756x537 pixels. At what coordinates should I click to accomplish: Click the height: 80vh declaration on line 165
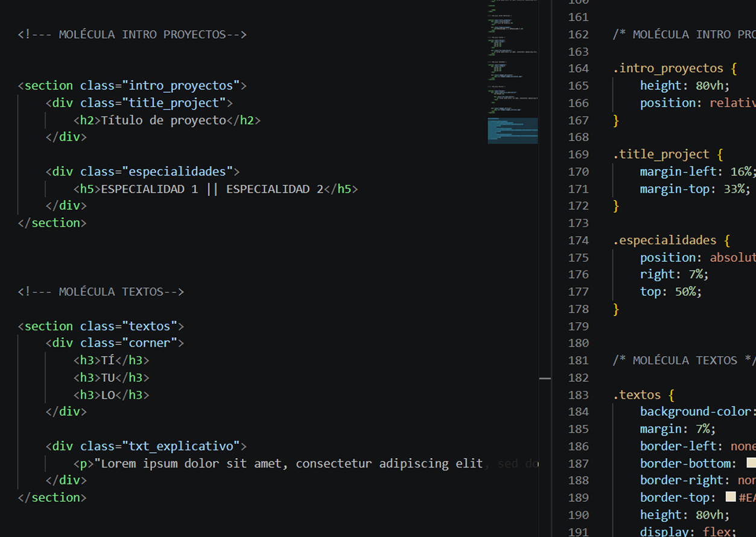click(x=685, y=86)
